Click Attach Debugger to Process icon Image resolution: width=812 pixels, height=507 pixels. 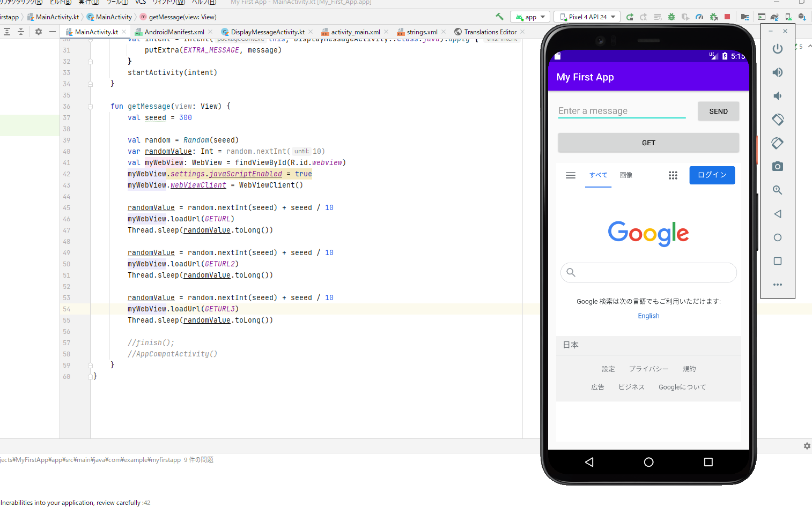click(713, 17)
